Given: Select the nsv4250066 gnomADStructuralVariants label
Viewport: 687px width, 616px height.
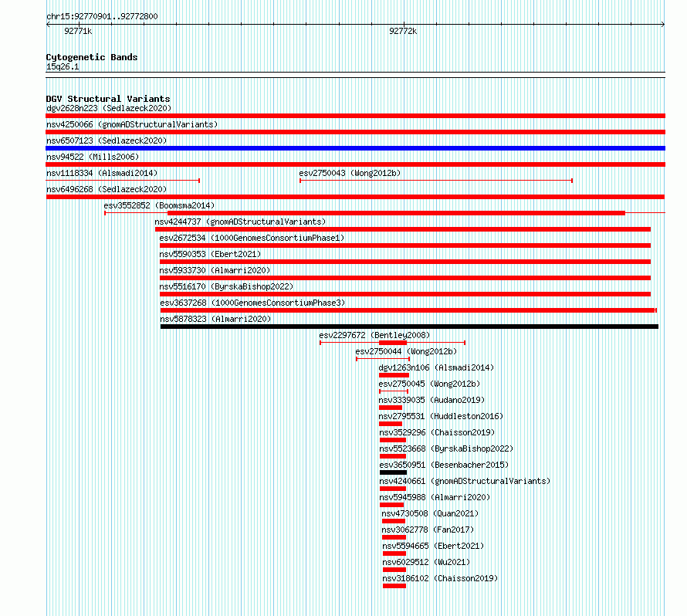Looking at the screenshot, I should 132,124.
